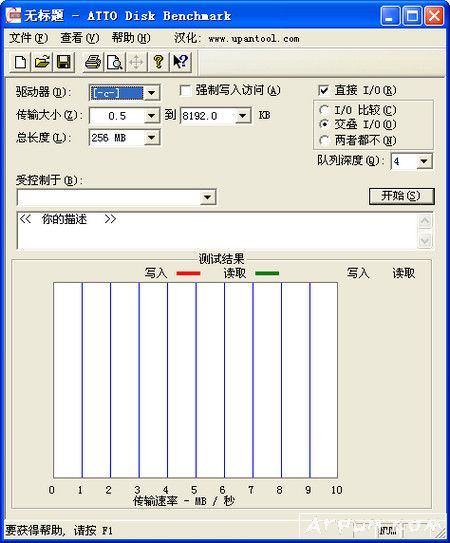
Task: Open the Print Preview icon
Action: click(114, 62)
